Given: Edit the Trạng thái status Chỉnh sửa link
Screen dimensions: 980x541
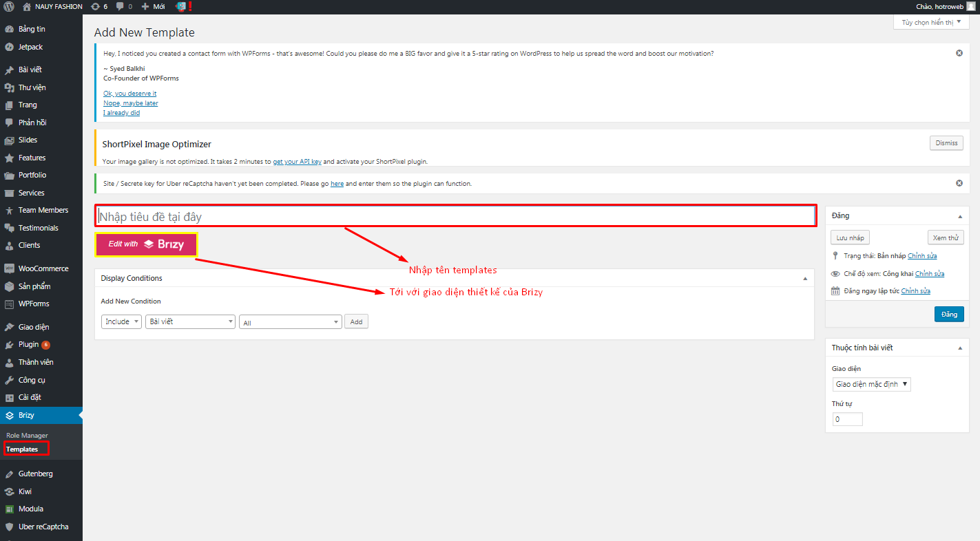Looking at the screenshot, I should (922, 256).
